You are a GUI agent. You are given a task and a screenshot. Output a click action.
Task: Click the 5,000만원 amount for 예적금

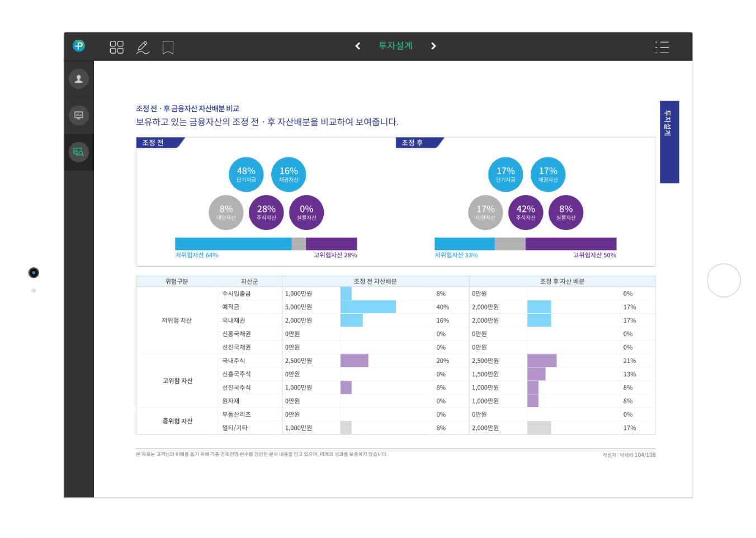tap(299, 307)
